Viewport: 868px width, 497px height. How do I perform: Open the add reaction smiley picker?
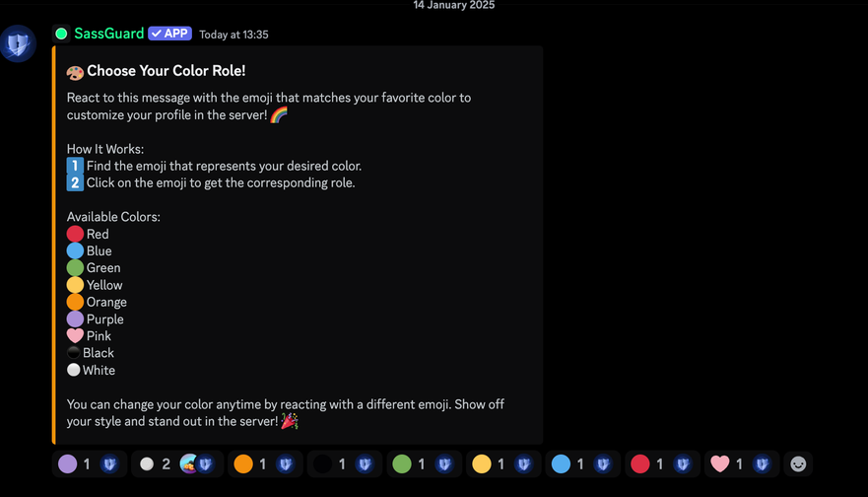pyautogui.click(x=798, y=463)
